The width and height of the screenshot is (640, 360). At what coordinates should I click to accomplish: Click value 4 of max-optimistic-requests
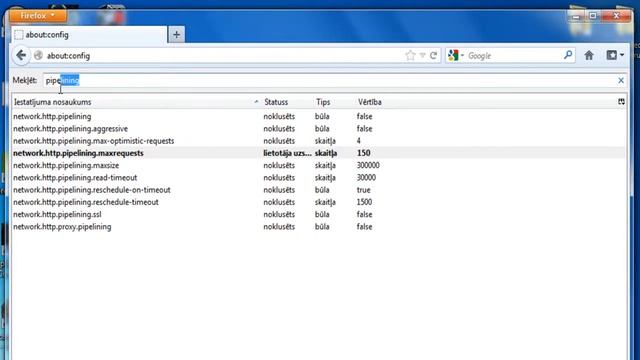(359, 141)
